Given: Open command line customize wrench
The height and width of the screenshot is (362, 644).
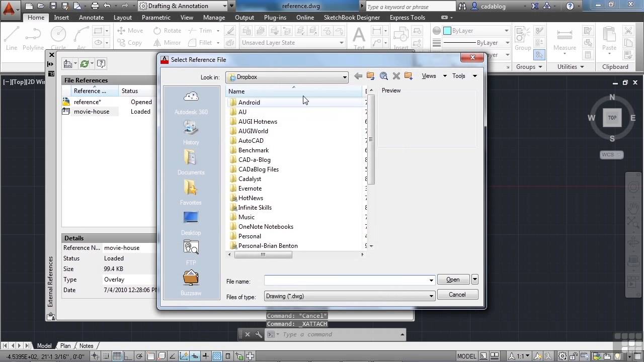Looking at the screenshot, I should click(x=259, y=334).
